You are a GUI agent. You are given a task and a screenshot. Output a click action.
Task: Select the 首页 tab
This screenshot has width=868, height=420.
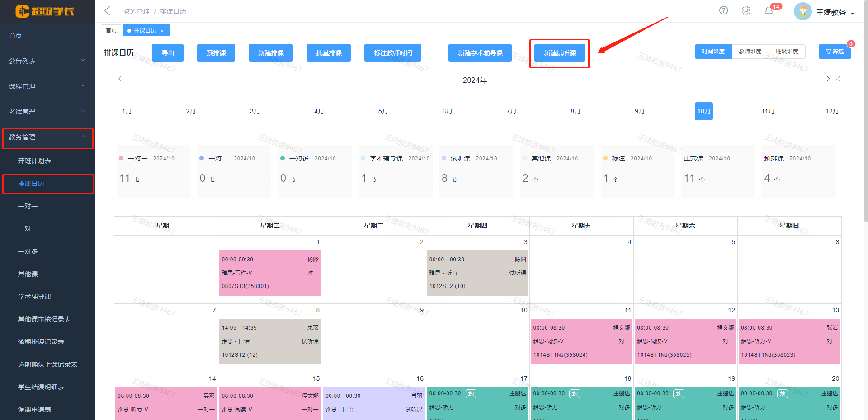pyautogui.click(x=111, y=31)
